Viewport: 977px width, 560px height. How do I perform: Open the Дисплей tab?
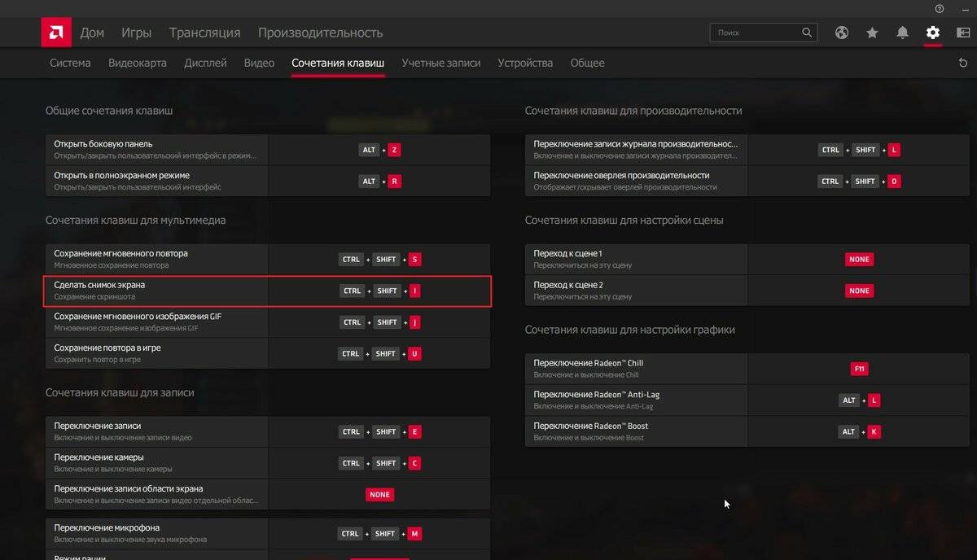pyautogui.click(x=205, y=63)
